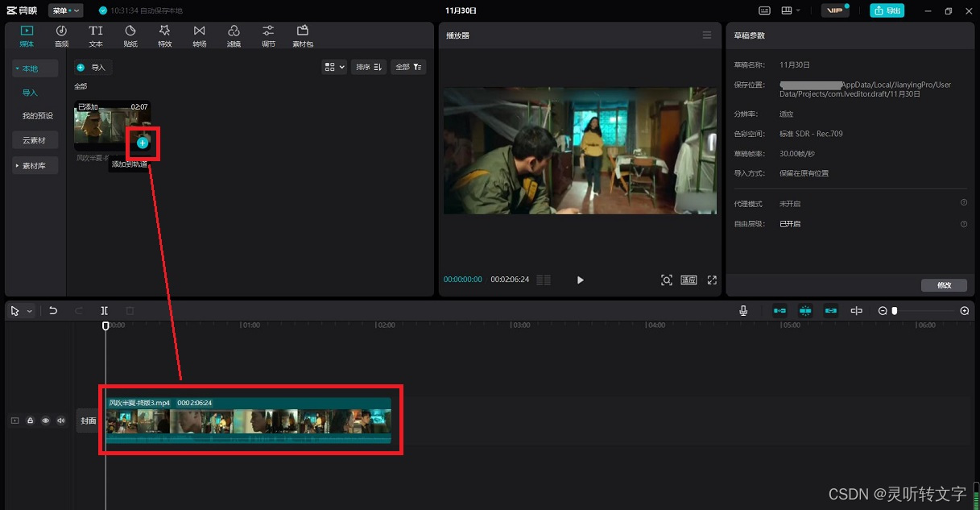
Task: Open the audio level meter icon in player
Action: click(544, 280)
